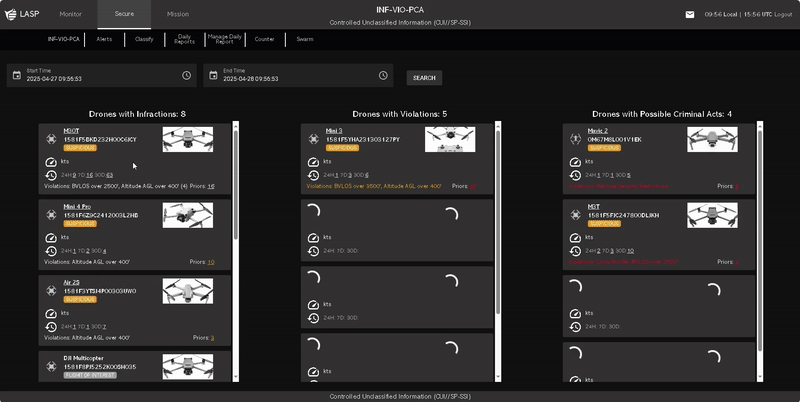
Task: Click speed gauge icon on Mavic 2 card
Action: pyautogui.click(x=575, y=162)
